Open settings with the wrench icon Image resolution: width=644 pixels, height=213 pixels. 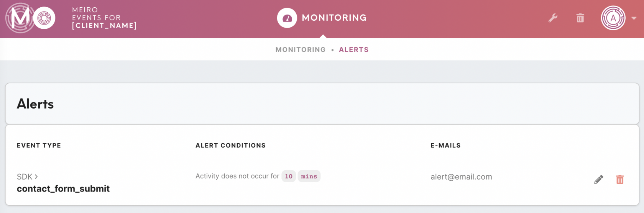(553, 18)
